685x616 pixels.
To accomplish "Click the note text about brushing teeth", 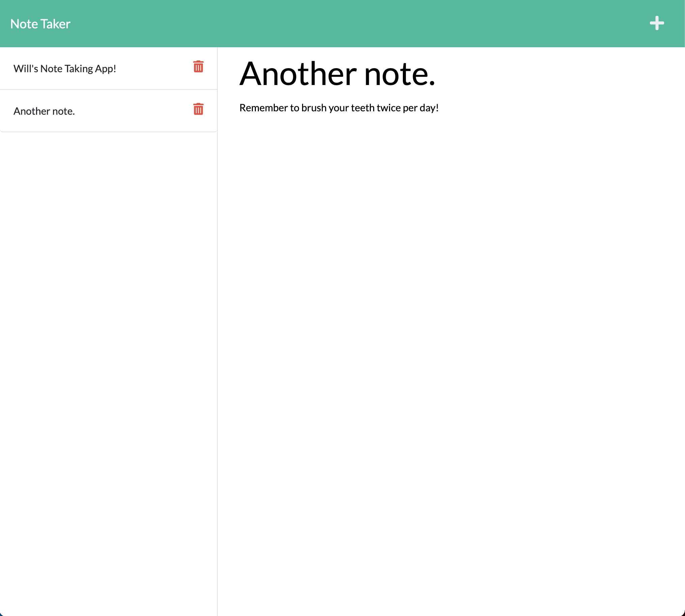I will click(339, 108).
